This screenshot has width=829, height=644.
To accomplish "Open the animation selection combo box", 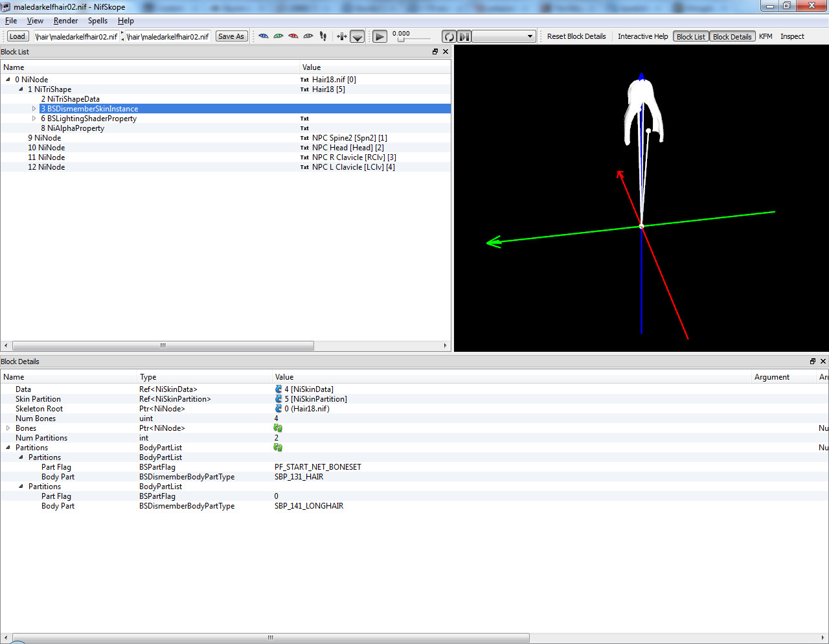I will point(505,36).
